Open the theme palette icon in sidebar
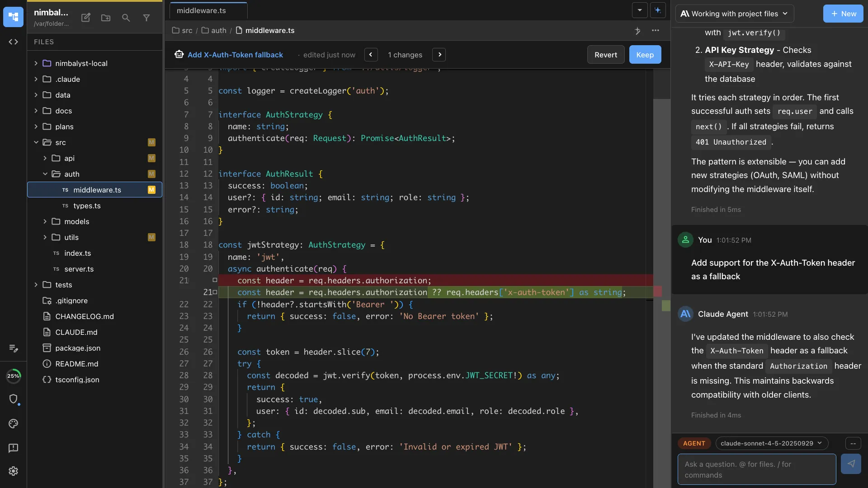 14,424
